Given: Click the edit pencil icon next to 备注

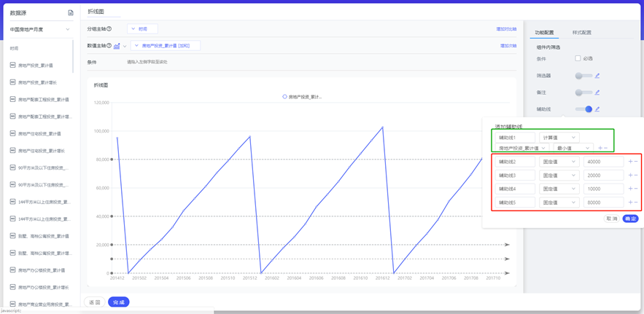Looking at the screenshot, I should click(597, 93).
